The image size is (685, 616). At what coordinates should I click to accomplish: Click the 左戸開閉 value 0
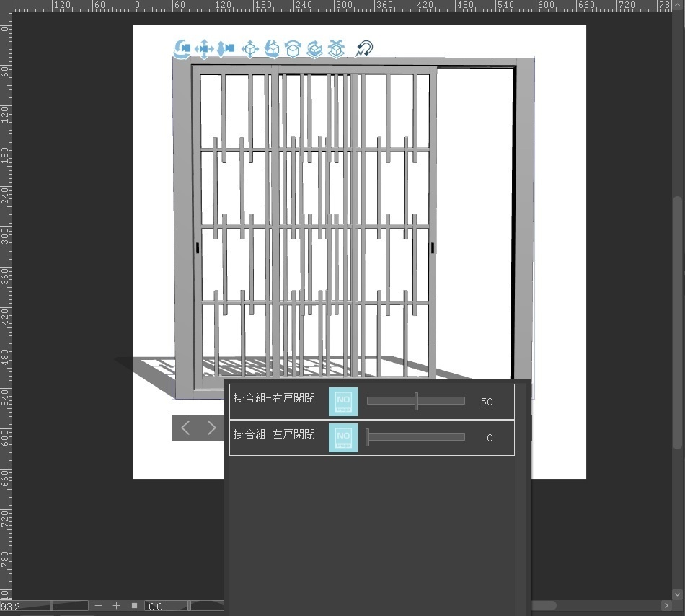(490, 438)
